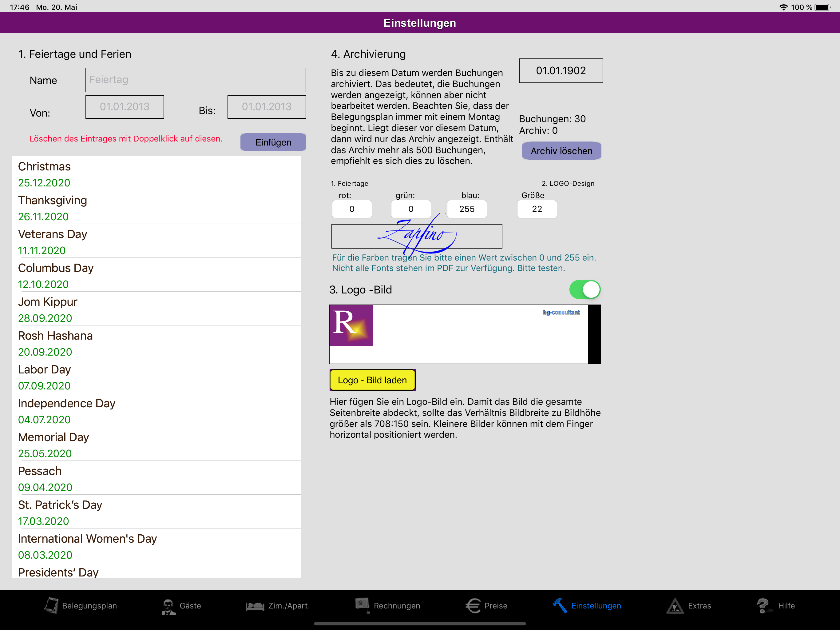The height and width of the screenshot is (630, 840).
Task: Tap the Extras warning-sign icon
Action: pos(675,606)
